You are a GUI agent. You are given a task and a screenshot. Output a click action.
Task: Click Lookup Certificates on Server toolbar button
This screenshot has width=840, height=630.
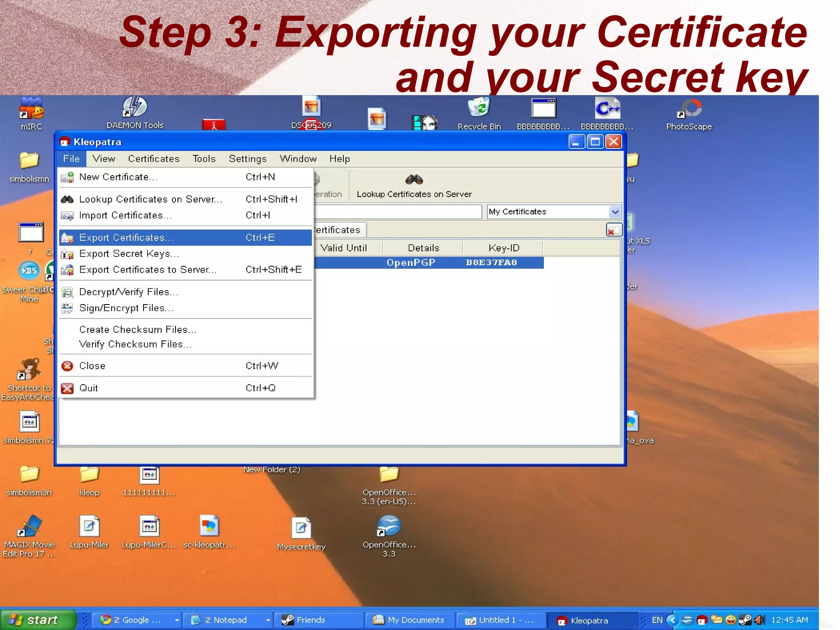414,186
